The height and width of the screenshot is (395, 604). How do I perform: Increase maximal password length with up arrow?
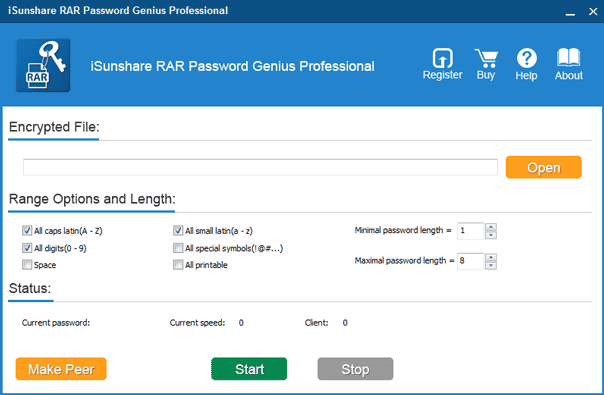pyautogui.click(x=491, y=257)
